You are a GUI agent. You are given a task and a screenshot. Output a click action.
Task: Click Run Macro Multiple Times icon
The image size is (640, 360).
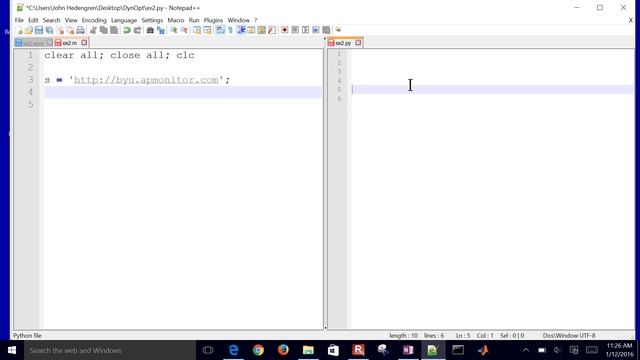316,30
